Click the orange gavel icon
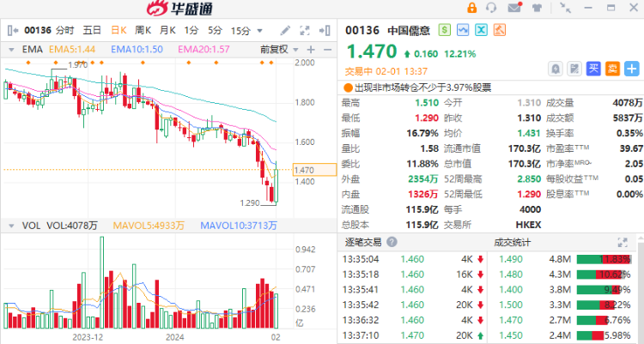This screenshot has height=344, width=644. (500, 30)
